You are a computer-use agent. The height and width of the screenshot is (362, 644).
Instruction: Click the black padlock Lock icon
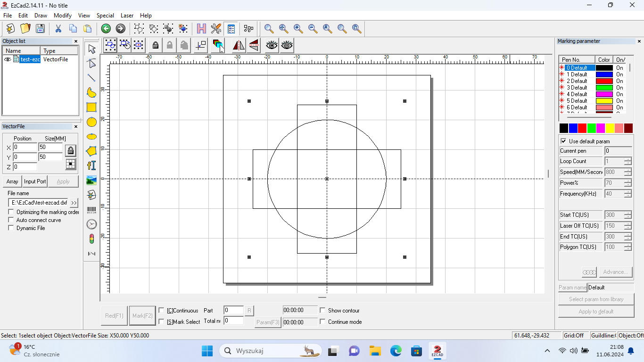click(x=155, y=45)
